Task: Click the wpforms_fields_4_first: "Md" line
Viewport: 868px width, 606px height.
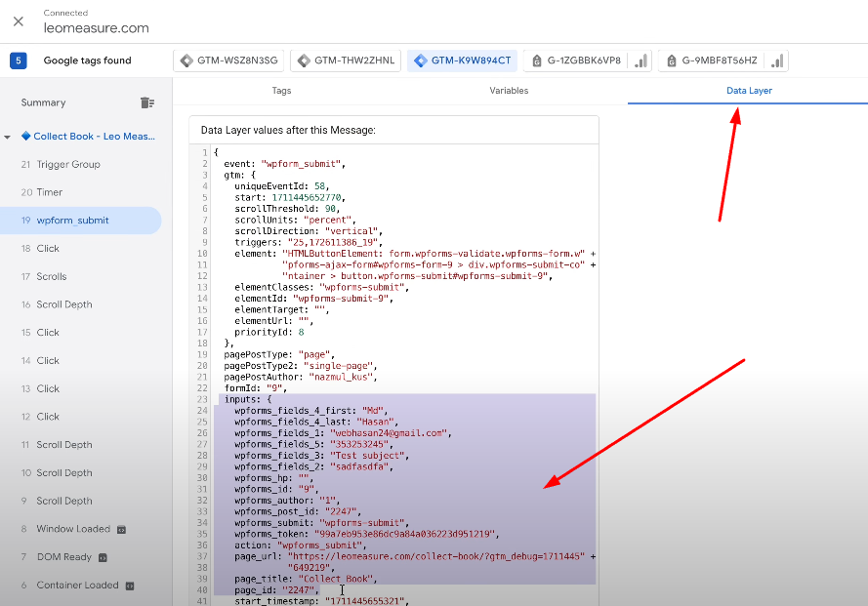Action: (x=311, y=411)
